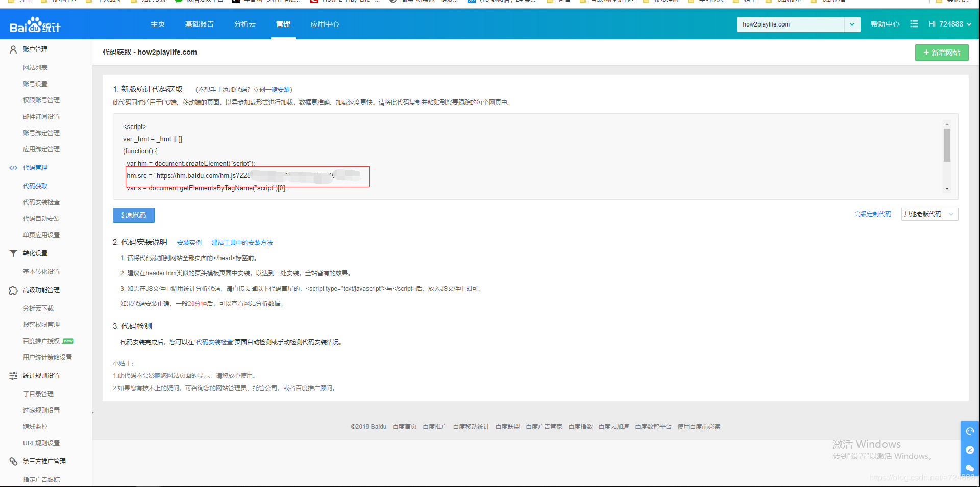Open 代码自动安装 in the sidebar

[x=41, y=219]
